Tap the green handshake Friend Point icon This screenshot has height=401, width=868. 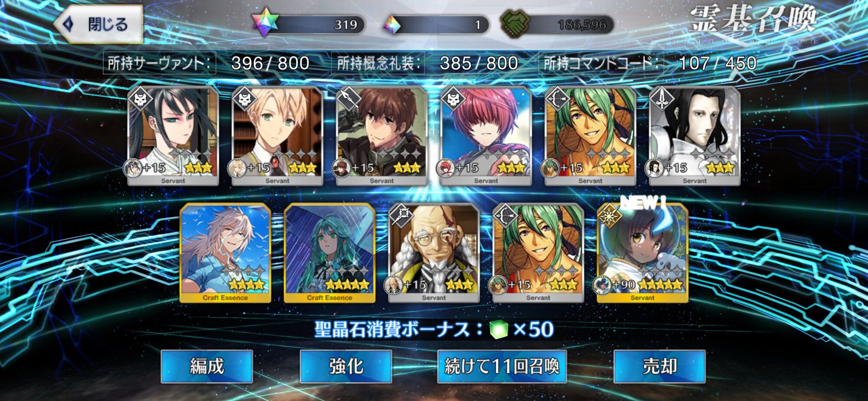[515, 23]
